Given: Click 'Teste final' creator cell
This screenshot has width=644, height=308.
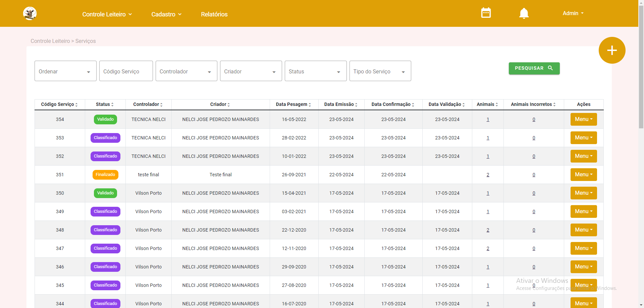Looking at the screenshot, I should click(221, 175).
